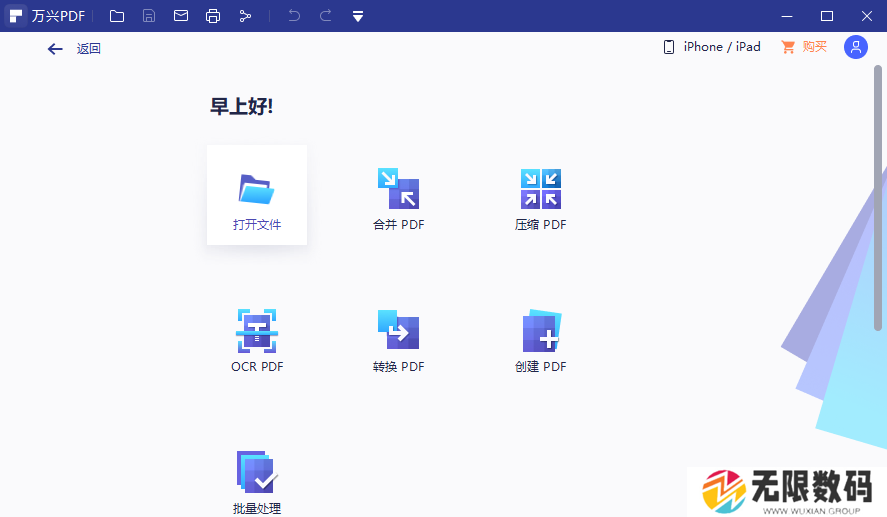Launch the OCR PDF tool

[257, 342]
